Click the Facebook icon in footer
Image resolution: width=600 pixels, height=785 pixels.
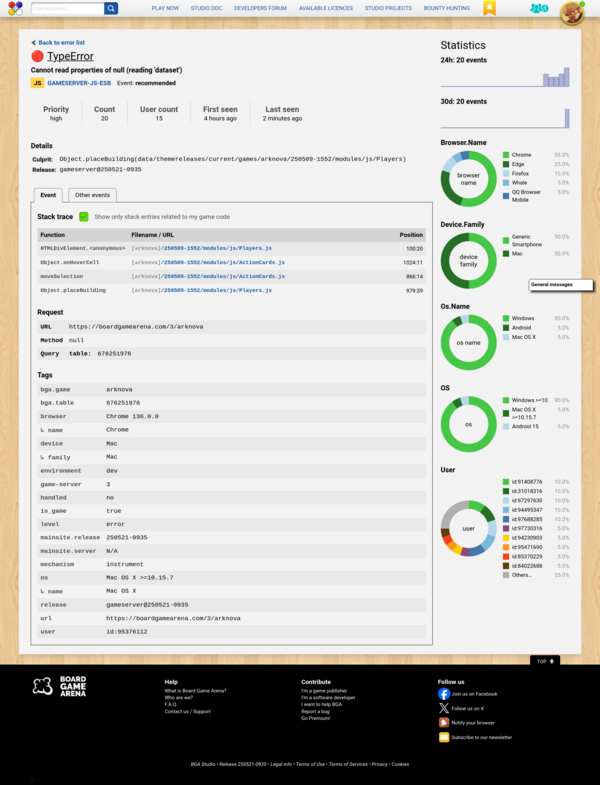pos(444,693)
